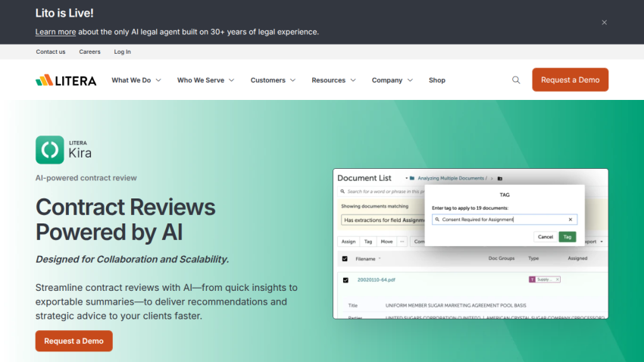This screenshot has width=644, height=362.
Task: Click the Learn more link in banner
Action: coord(55,32)
